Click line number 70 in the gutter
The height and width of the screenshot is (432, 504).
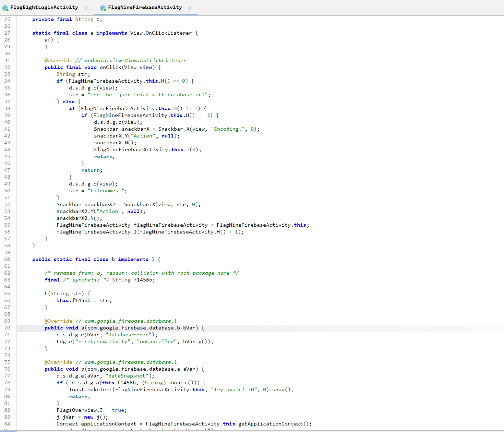coord(7,328)
